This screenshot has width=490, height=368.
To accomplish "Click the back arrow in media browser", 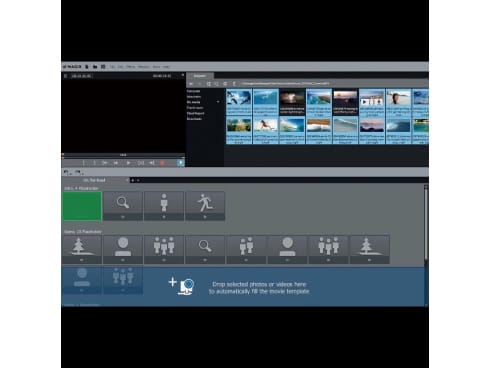I will click(x=191, y=84).
